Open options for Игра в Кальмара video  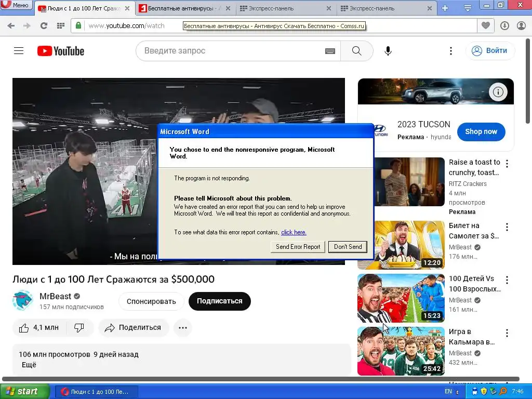507,333
